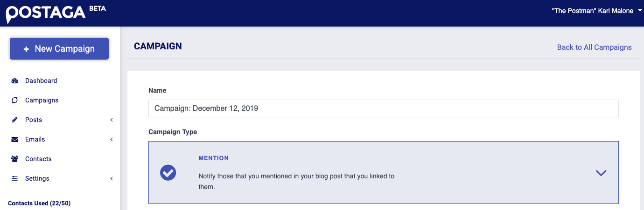Screen dimensions: 644x210
Task: Click the Campaigns loop icon
Action: click(x=14, y=100)
